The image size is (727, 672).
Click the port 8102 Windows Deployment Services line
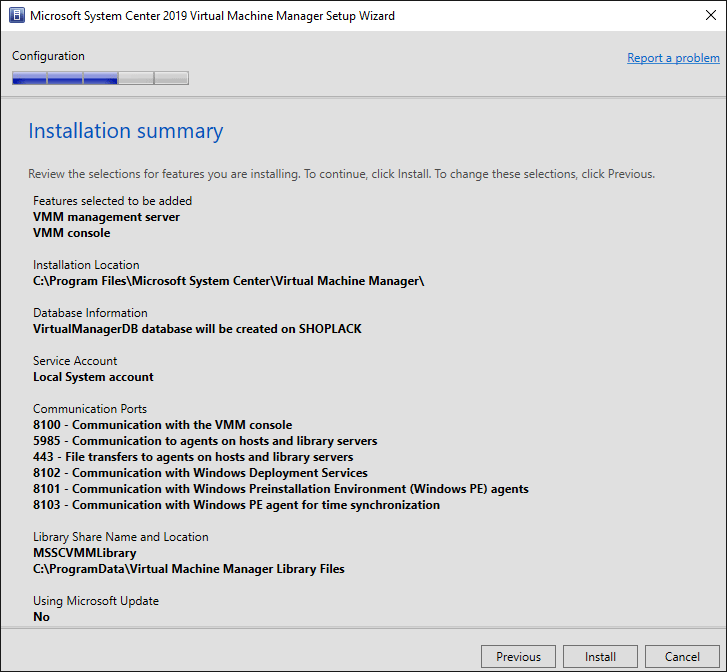[x=200, y=473]
